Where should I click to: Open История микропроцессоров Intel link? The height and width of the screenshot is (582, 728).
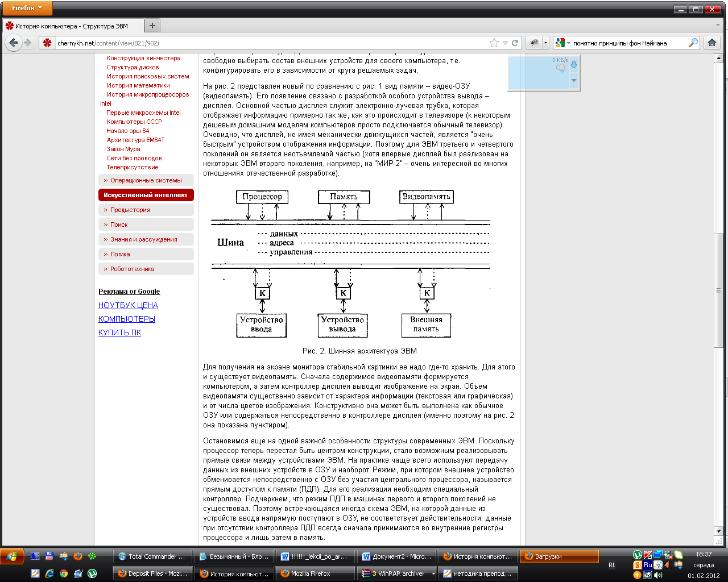(145, 99)
